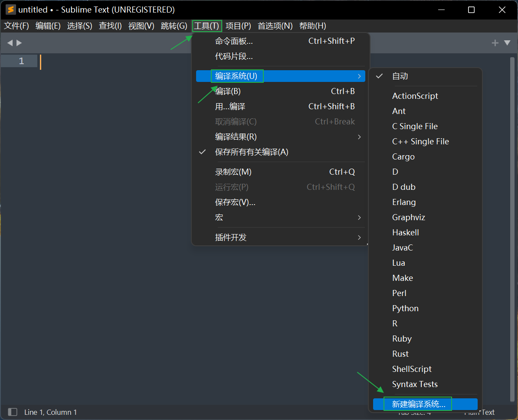Screen dimensions: 518x420
Task: Click line number 1 in the gutter
Action: click(21, 61)
